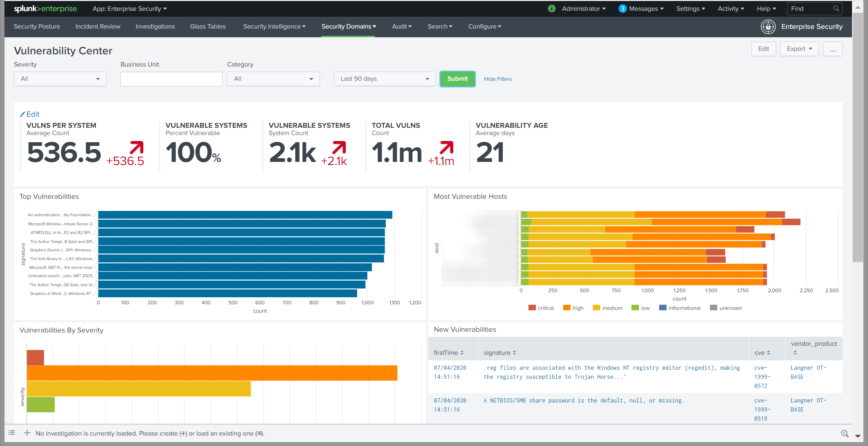
Task: Open the Search menu
Action: 440,26
